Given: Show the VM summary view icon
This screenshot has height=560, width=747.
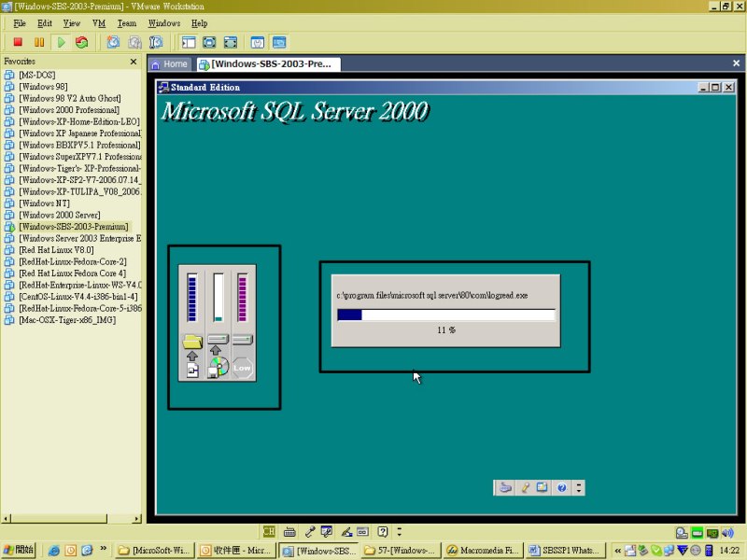Looking at the screenshot, I should 258,42.
